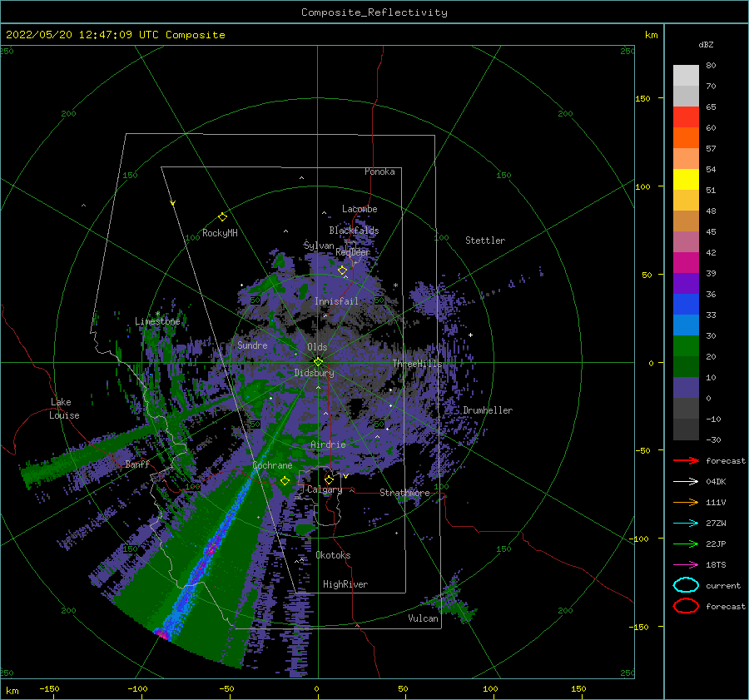Select the Banff label

[137, 464]
